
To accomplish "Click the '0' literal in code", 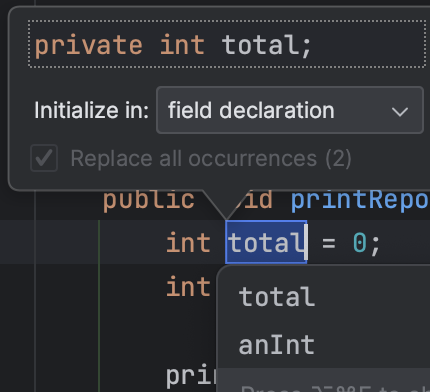I will coord(359,242).
